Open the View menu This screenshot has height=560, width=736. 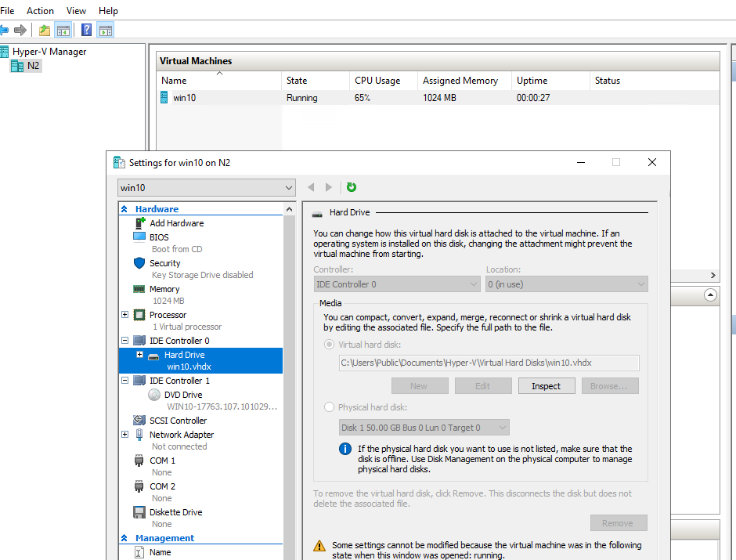[76, 10]
